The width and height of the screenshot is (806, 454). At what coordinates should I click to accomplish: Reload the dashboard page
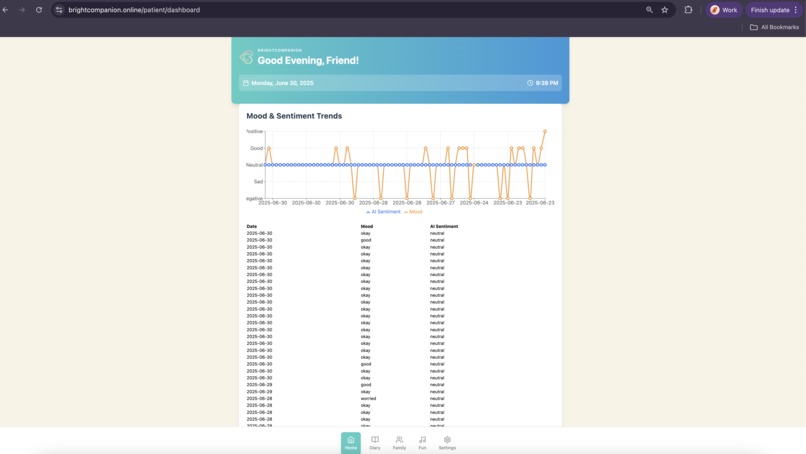(39, 10)
